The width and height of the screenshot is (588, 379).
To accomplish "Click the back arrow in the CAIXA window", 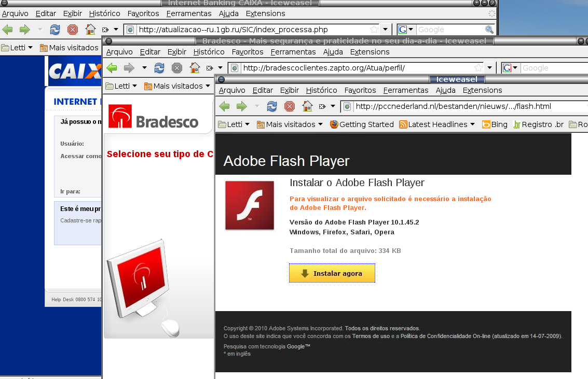I will coord(7,29).
